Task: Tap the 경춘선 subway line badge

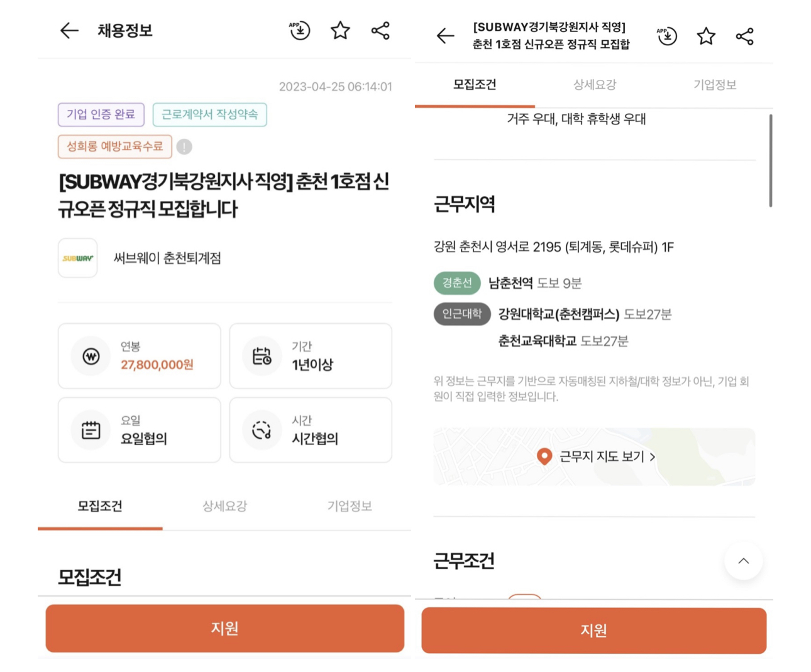Action: coord(457,283)
